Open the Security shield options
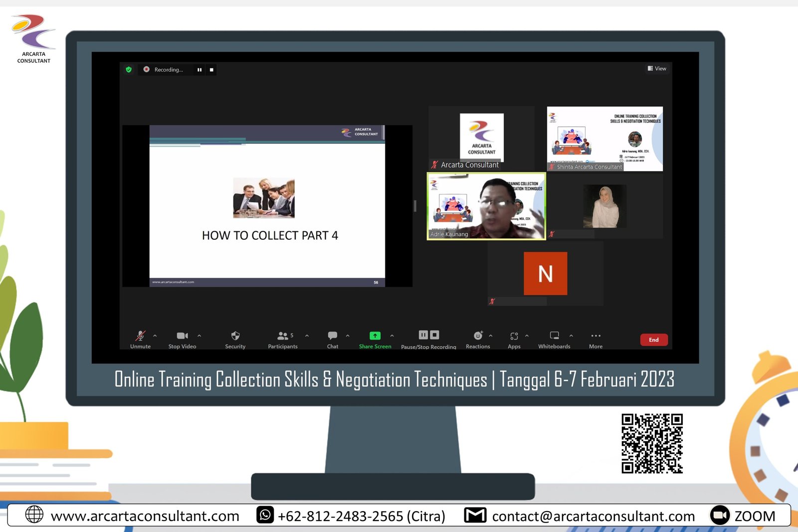This screenshot has height=532, width=798. (235, 336)
